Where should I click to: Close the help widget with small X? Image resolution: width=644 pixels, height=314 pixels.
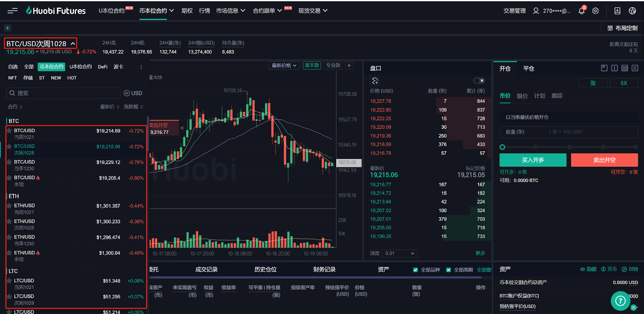point(634,308)
